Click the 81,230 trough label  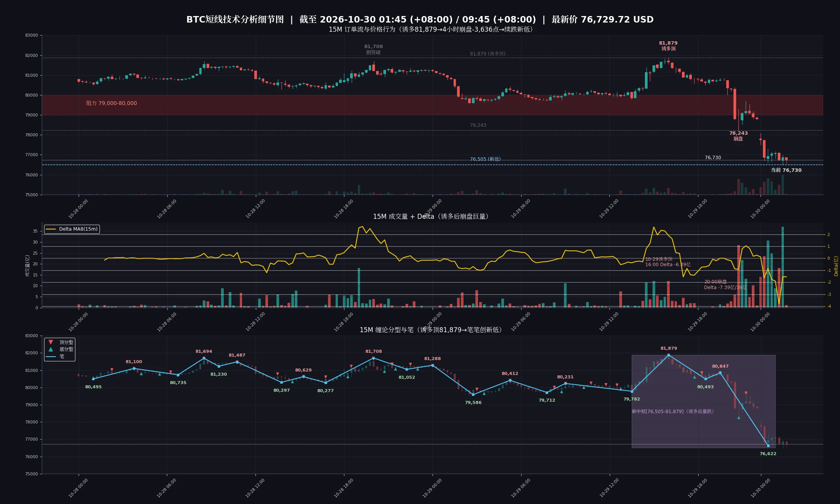[x=218, y=374]
